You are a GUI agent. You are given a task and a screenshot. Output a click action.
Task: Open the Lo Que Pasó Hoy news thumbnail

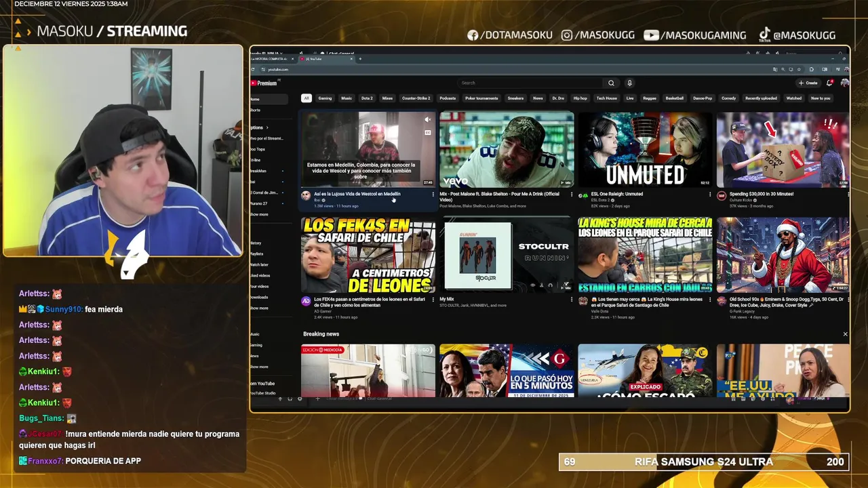(x=507, y=371)
